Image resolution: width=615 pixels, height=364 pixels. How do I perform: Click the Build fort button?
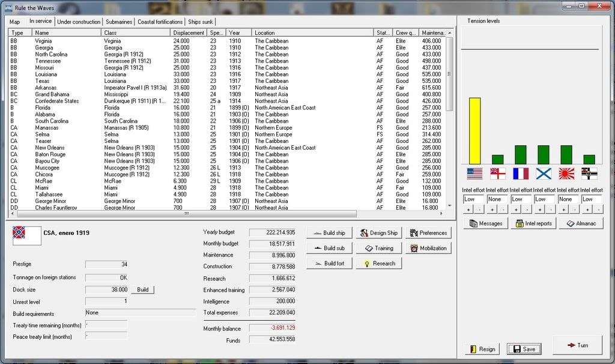tap(329, 263)
